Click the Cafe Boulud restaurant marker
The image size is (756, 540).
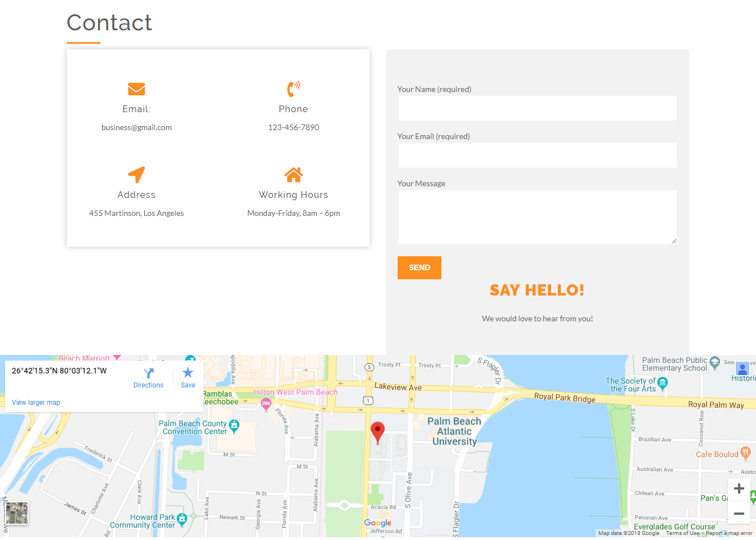pyautogui.click(x=745, y=453)
